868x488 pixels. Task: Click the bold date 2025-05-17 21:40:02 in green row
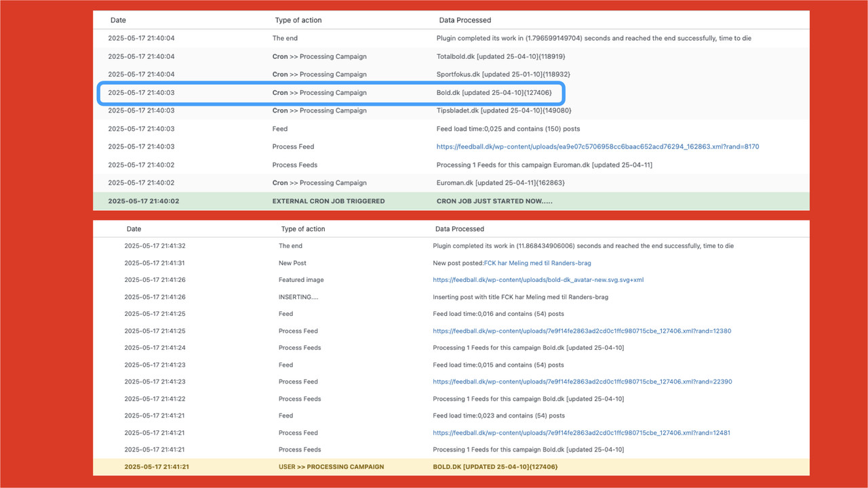point(143,201)
